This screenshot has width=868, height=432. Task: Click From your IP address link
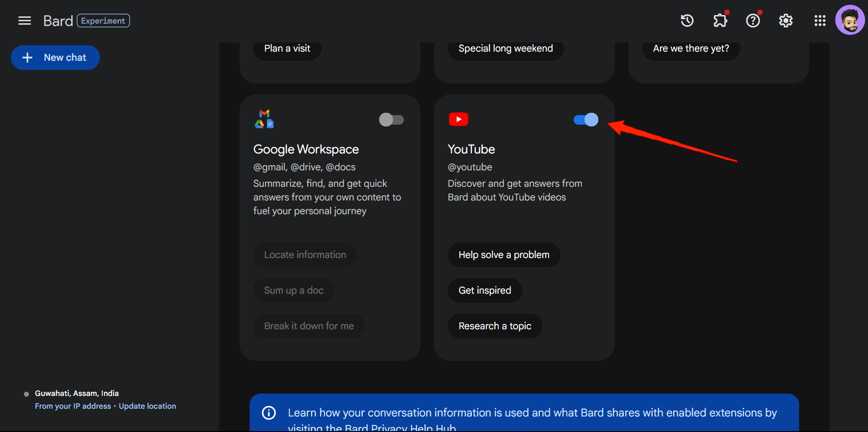pos(73,406)
